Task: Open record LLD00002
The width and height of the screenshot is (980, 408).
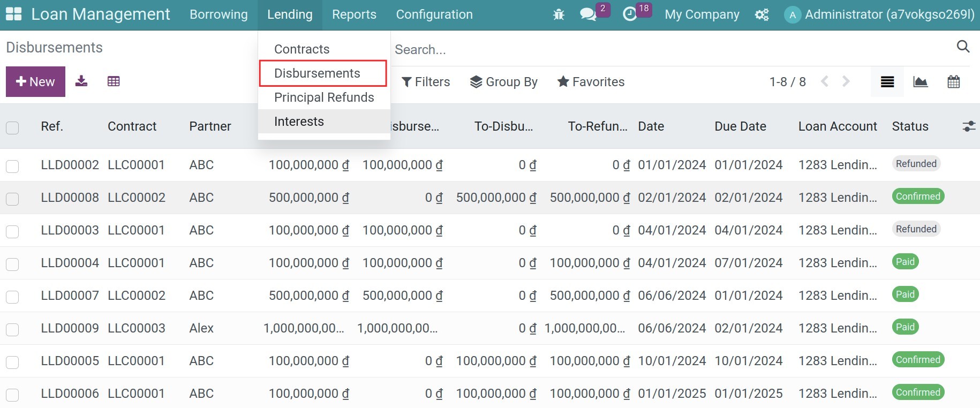Action: tap(70, 165)
